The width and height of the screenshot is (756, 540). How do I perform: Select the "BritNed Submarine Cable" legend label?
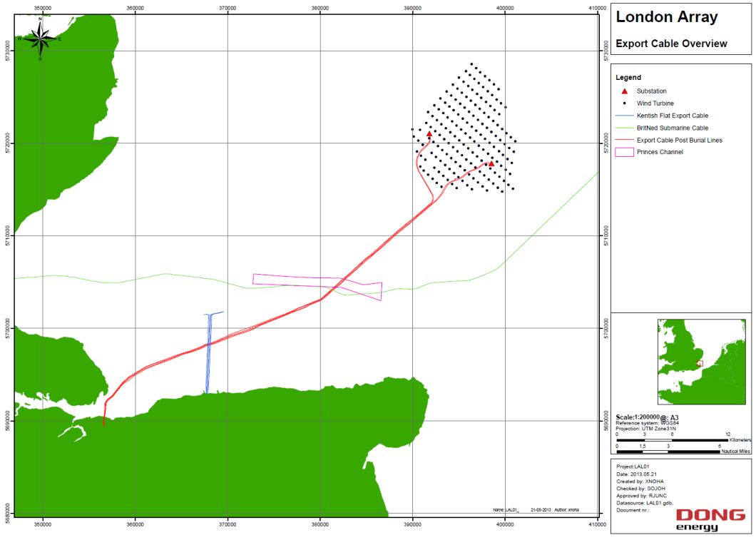(x=673, y=128)
